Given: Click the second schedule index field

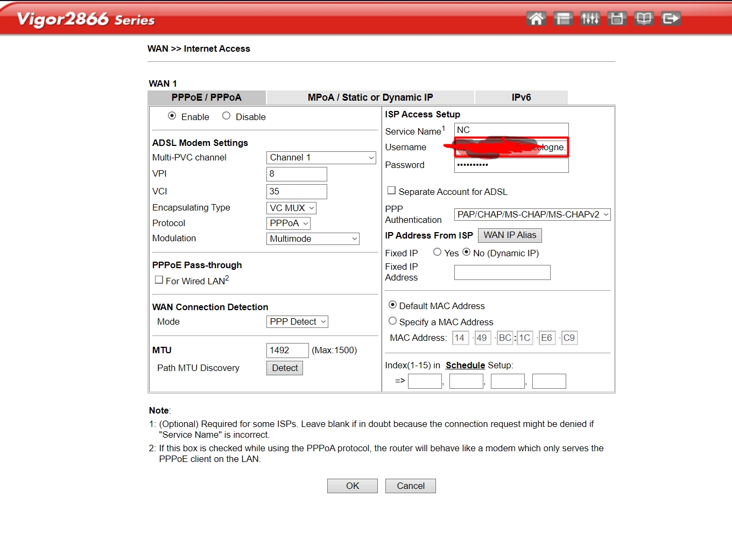Looking at the screenshot, I should click(x=466, y=381).
